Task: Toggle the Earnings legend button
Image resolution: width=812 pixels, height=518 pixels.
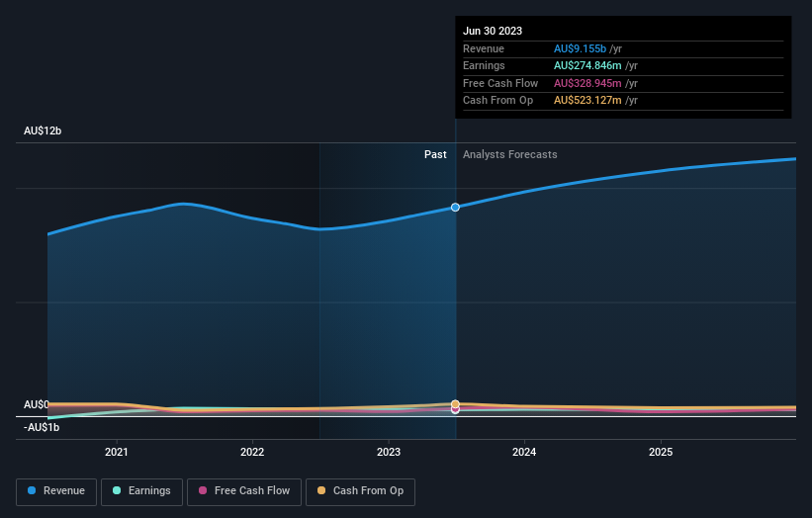Action: [x=141, y=491]
